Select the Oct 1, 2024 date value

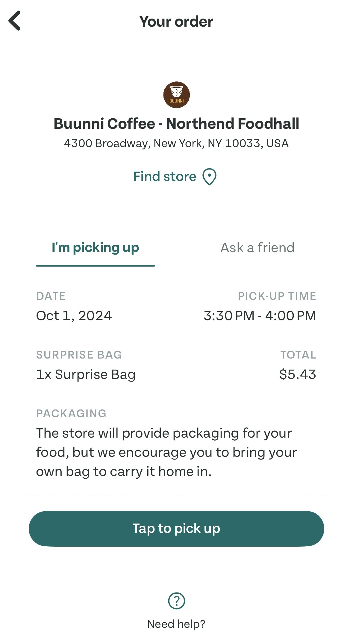(x=74, y=316)
